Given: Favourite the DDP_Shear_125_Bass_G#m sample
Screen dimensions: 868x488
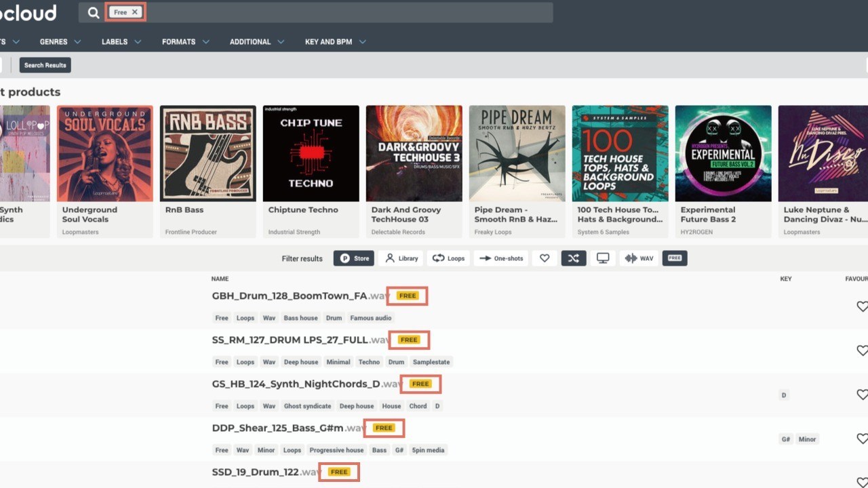Looking at the screenshot, I should pos(862,439).
